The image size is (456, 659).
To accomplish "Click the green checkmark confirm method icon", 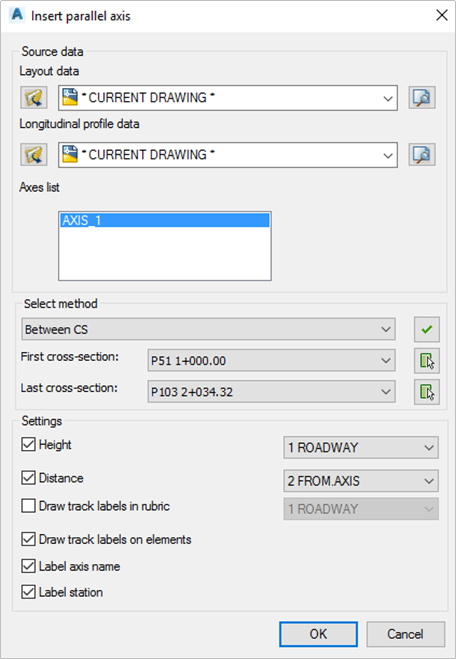I will click(427, 330).
